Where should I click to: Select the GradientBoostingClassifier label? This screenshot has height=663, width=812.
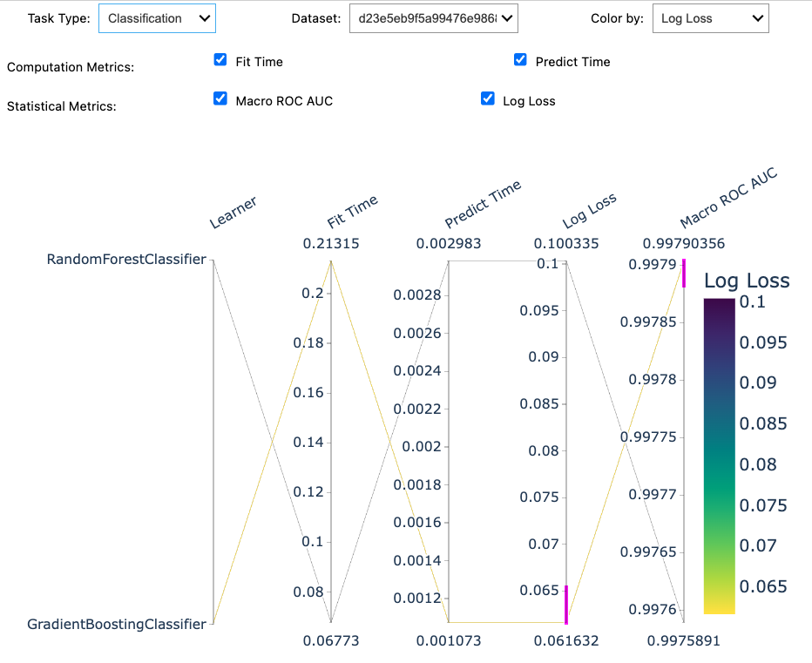pyautogui.click(x=114, y=625)
